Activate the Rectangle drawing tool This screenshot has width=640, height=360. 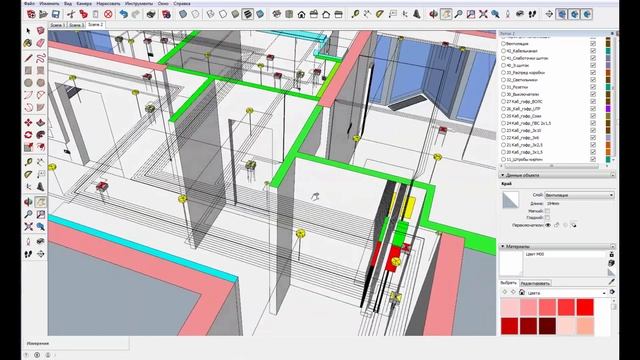[x=28, y=70]
